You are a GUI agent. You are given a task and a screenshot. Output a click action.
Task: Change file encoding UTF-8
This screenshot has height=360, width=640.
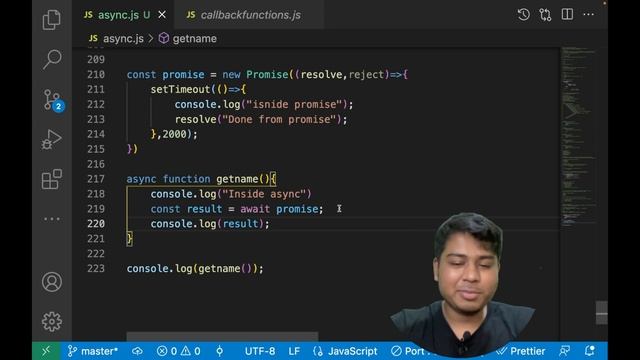260,351
